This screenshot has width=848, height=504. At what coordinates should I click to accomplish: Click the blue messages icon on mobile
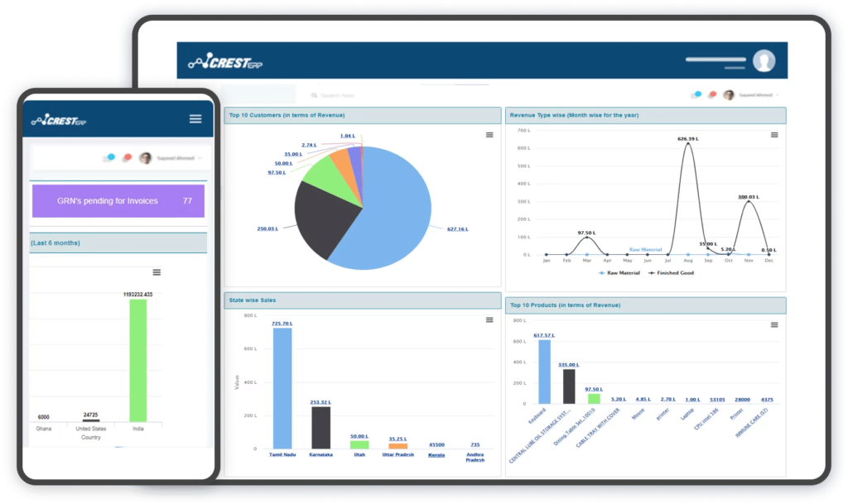(109, 158)
